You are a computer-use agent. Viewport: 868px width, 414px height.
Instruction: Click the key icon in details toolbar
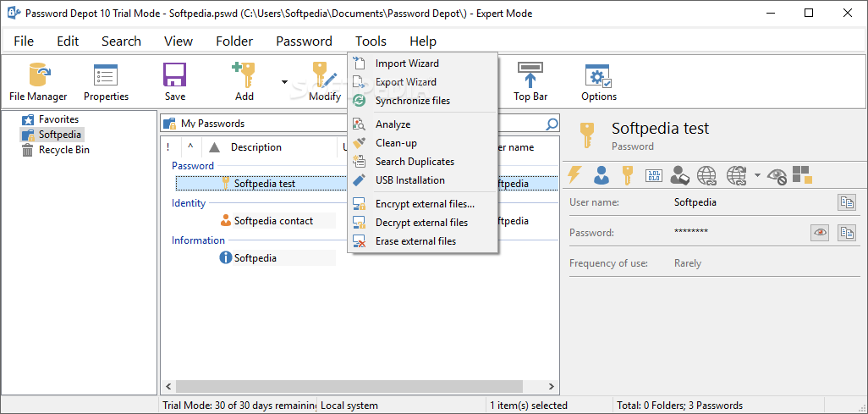click(x=627, y=176)
